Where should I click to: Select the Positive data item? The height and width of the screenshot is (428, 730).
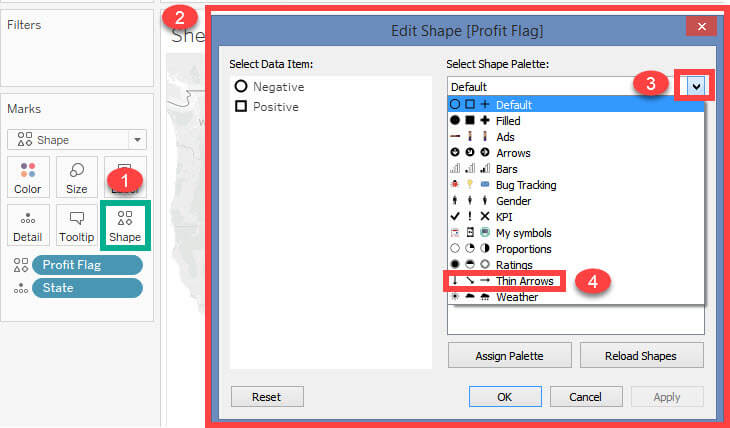[x=269, y=106]
